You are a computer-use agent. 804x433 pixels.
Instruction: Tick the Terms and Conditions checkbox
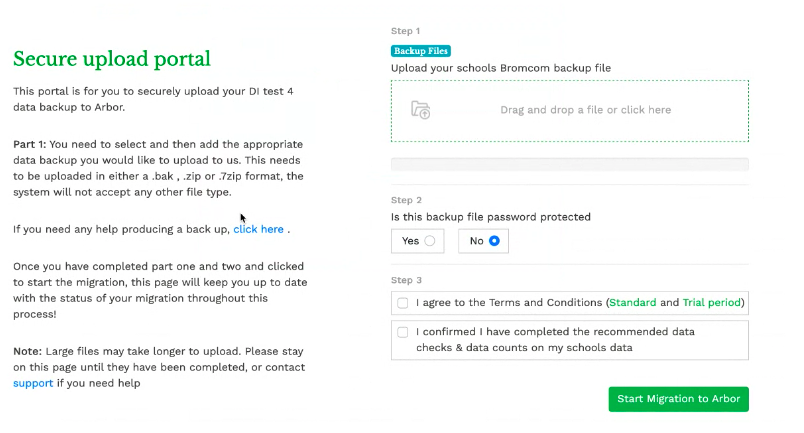pos(403,303)
